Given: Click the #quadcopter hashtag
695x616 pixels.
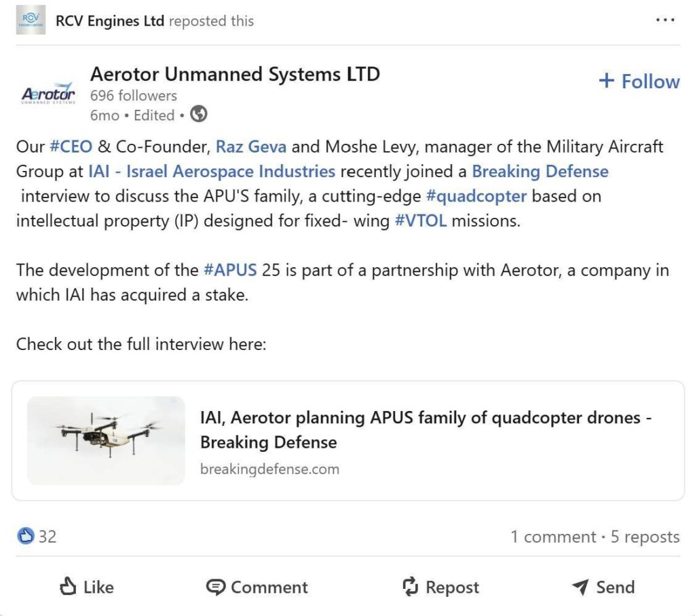Looking at the screenshot, I should (x=476, y=196).
